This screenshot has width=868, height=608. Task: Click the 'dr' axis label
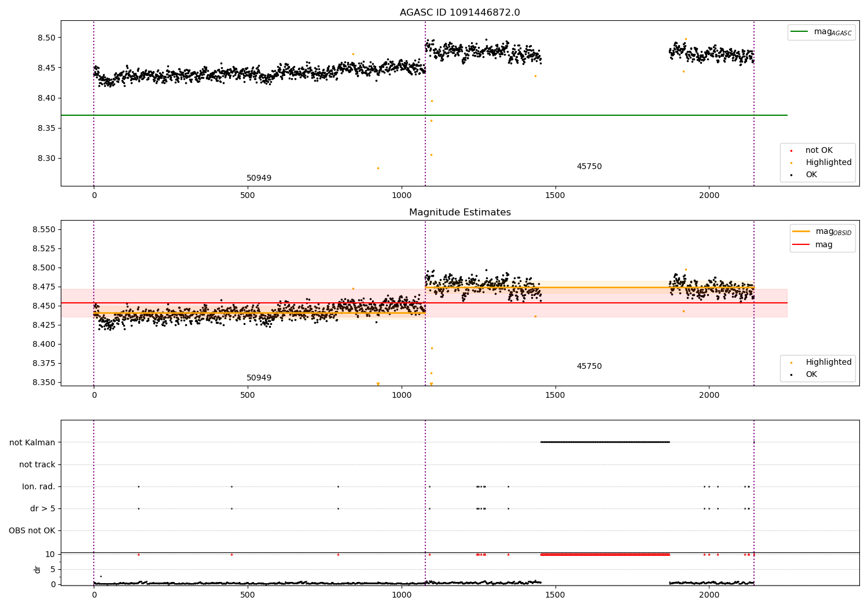tap(38, 569)
